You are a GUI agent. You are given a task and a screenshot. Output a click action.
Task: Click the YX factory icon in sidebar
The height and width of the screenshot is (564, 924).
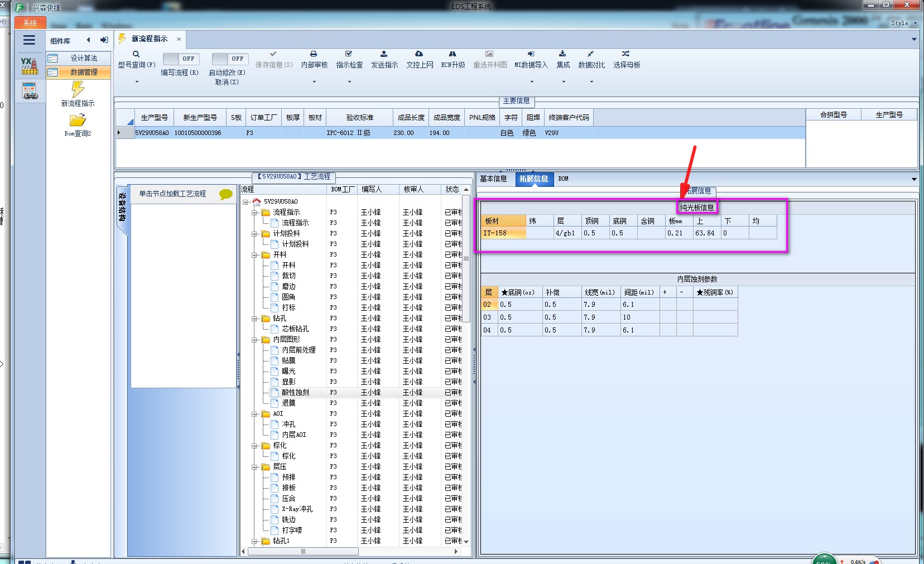[30, 66]
